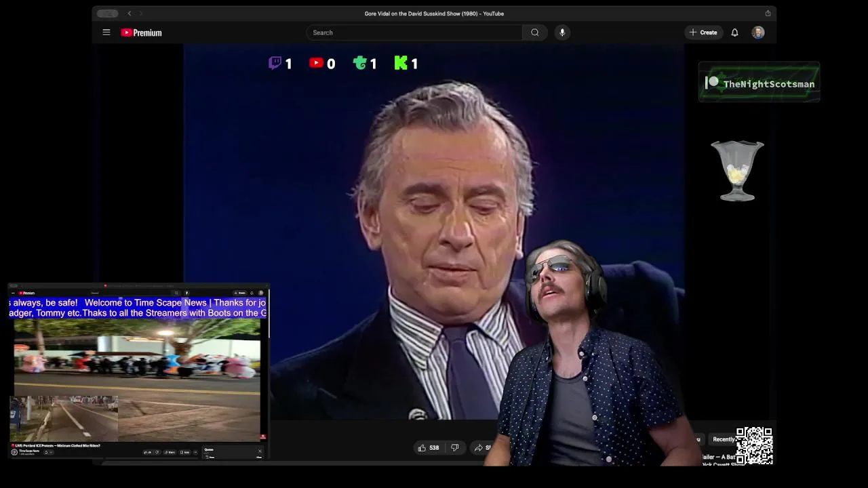This screenshot has height=488, width=868.
Task: Click inset window Premium logo
Action: pos(27,293)
